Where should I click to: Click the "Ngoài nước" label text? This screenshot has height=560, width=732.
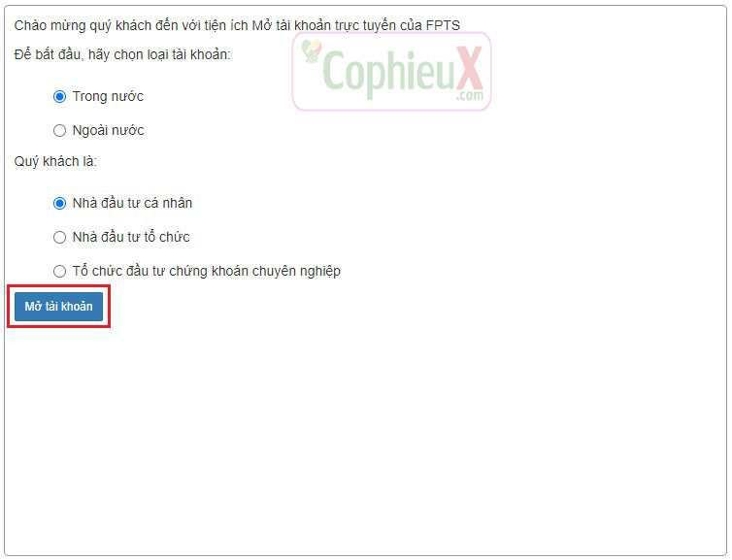click(108, 130)
